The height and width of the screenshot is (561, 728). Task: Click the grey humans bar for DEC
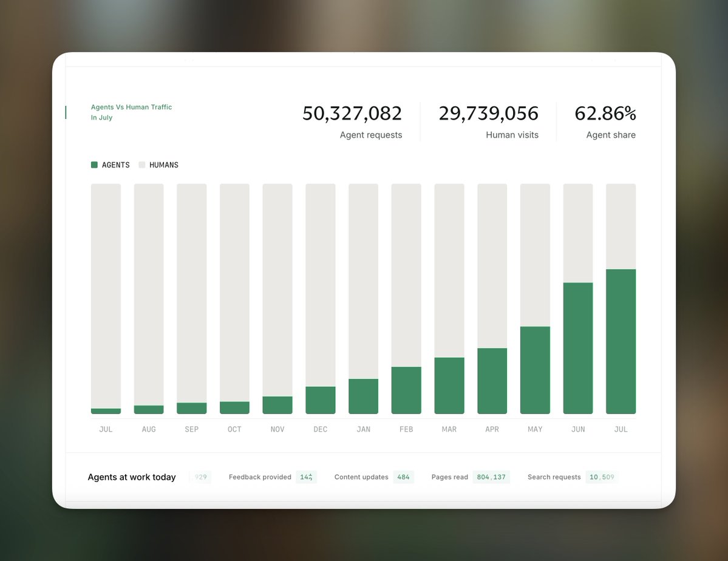[321, 285]
